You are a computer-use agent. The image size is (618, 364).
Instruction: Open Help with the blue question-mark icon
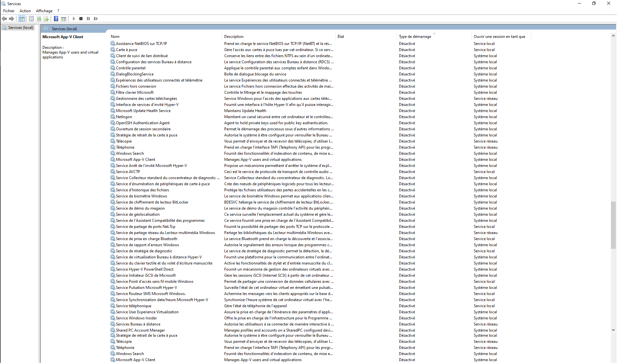[56, 19]
